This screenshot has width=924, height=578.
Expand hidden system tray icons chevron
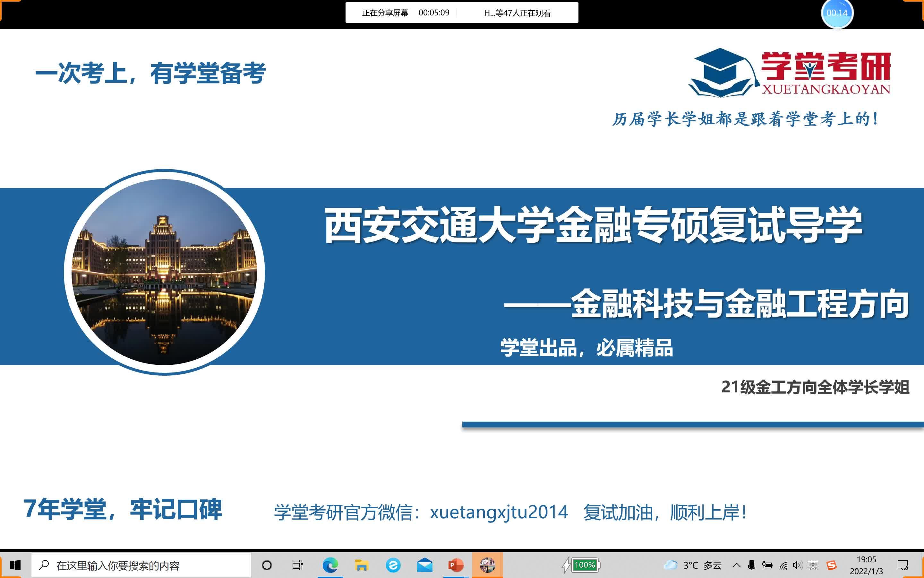737,565
